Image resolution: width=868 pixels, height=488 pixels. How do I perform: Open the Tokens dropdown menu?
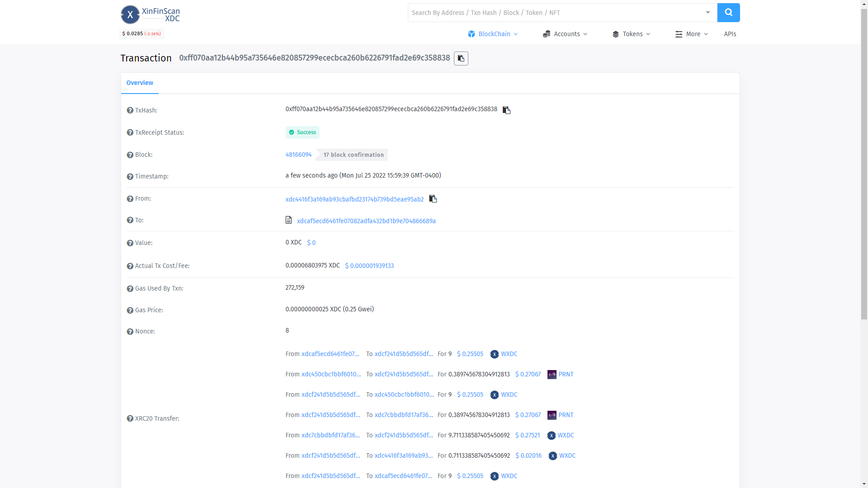[x=631, y=34]
